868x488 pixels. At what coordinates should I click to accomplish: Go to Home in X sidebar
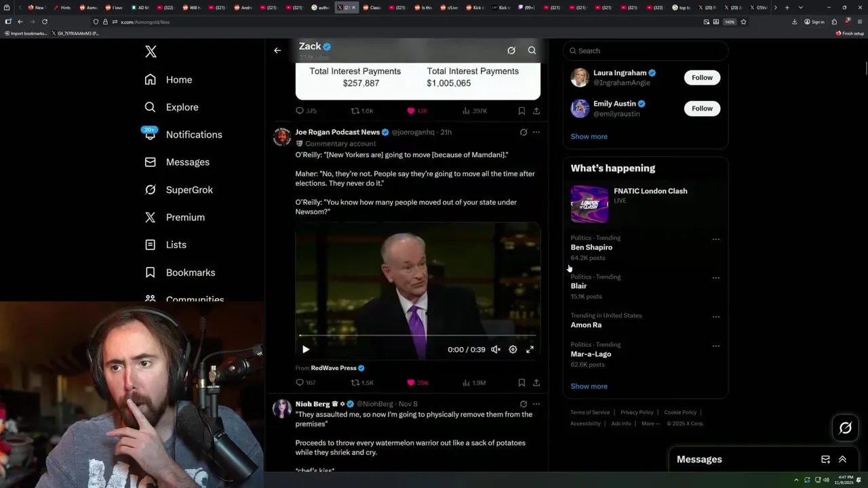[x=169, y=79]
